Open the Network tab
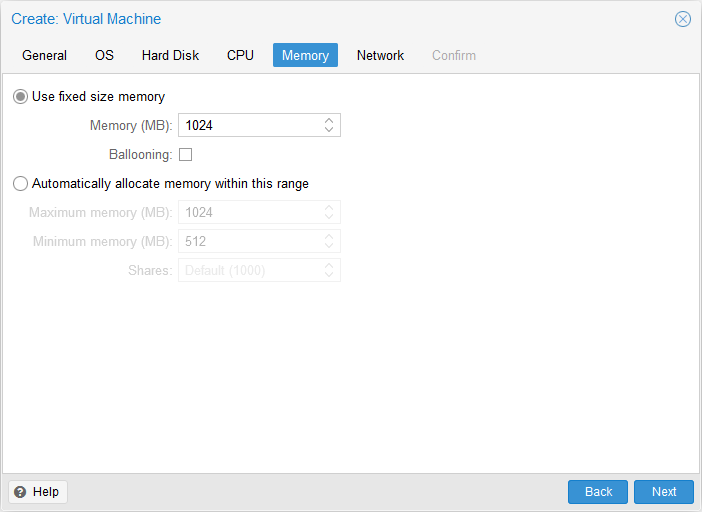Viewport: 702px width, 512px height. [380, 56]
